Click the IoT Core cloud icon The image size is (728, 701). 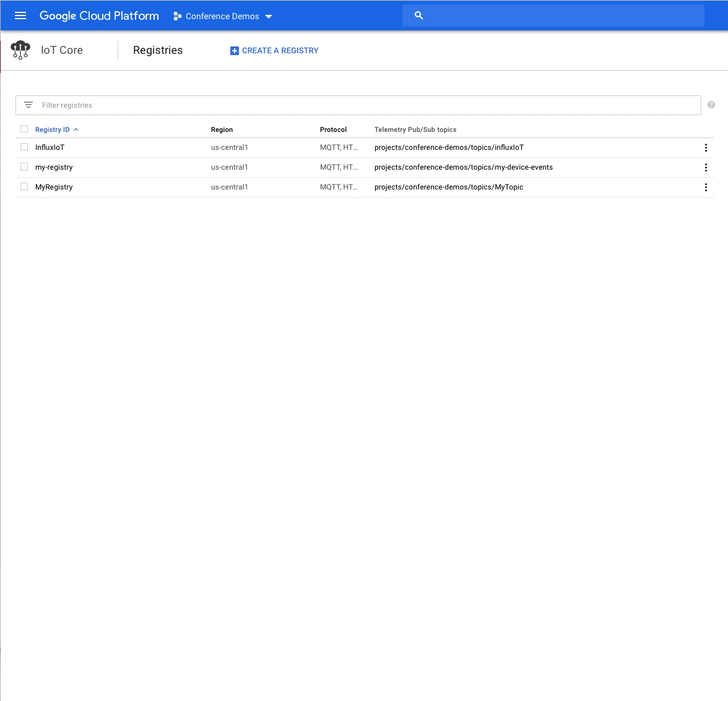20,50
